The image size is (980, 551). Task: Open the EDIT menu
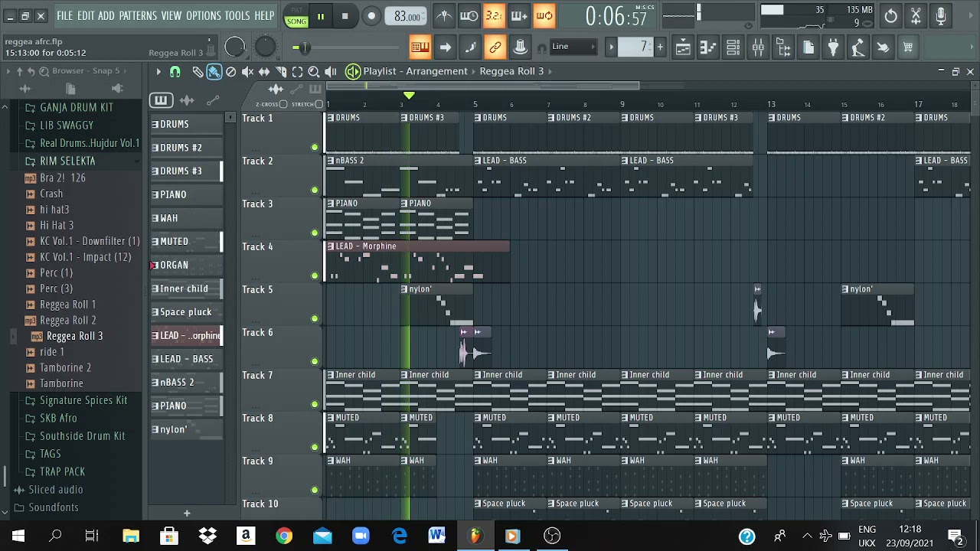86,15
